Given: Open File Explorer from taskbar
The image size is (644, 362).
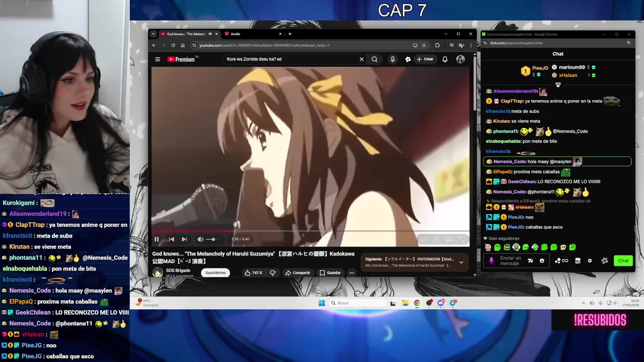Looking at the screenshot, I should pyautogui.click(x=405, y=303).
